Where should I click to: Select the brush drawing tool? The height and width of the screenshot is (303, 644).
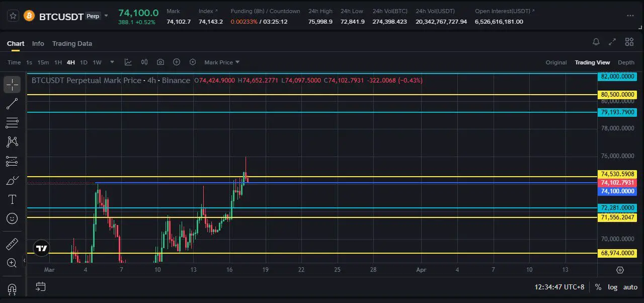12,180
